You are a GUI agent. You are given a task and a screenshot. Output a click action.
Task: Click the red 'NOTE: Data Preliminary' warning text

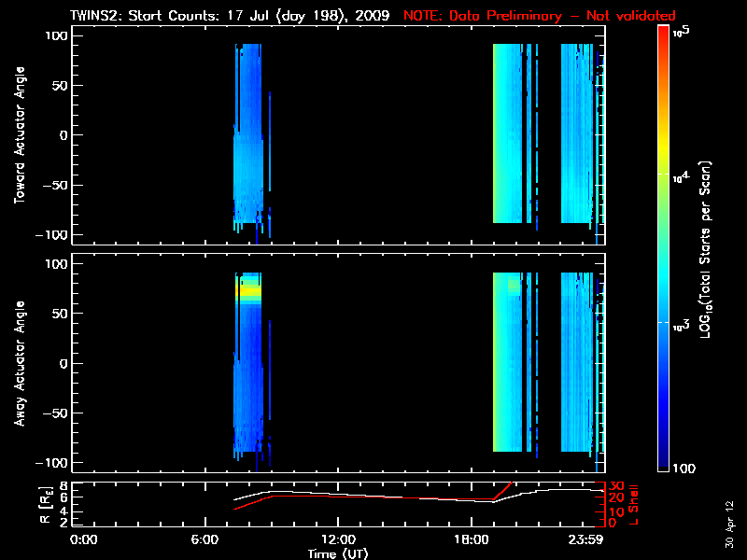539,16
